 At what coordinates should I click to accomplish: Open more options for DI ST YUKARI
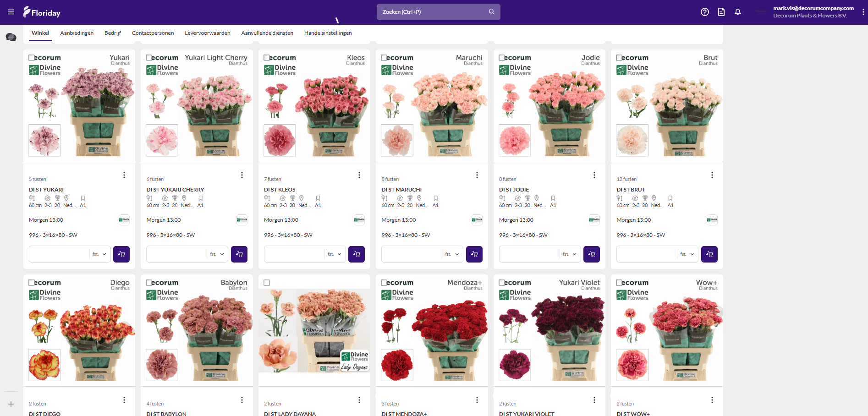point(124,175)
